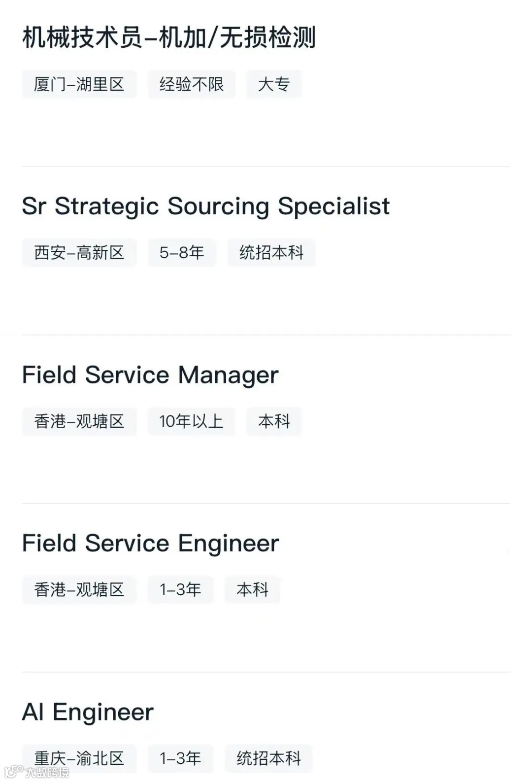Click the 厦门-湖里区 location tag
The width and height of the screenshot is (532, 782).
pyautogui.click(x=79, y=84)
